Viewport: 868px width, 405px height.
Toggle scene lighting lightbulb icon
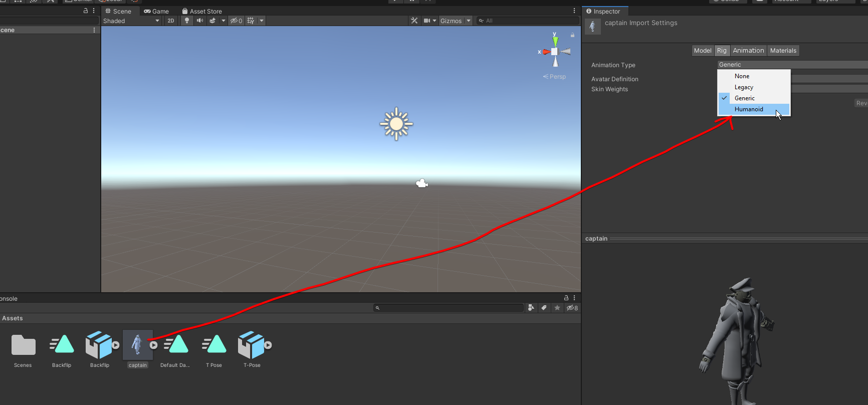(187, 21)
